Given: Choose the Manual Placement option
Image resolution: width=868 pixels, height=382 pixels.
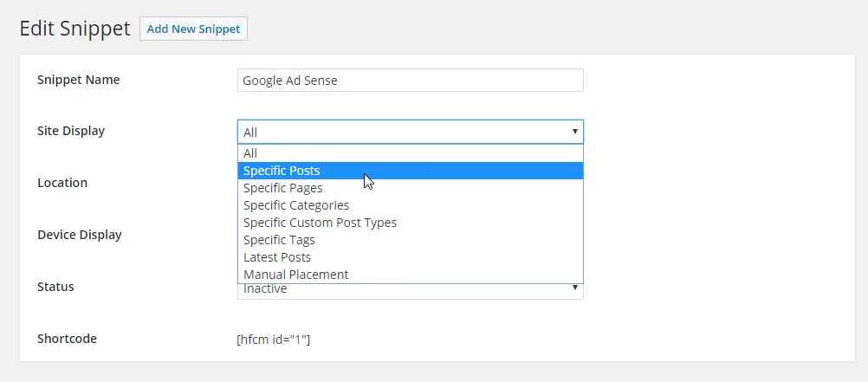Looking at the screenshot, I should 411,274.
